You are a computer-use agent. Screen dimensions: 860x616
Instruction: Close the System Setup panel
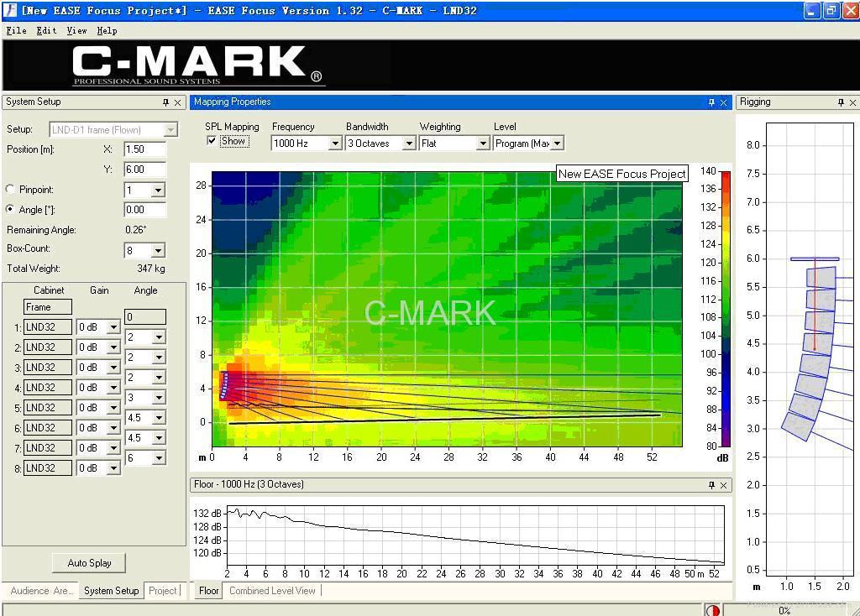click(x=178, y=102)
